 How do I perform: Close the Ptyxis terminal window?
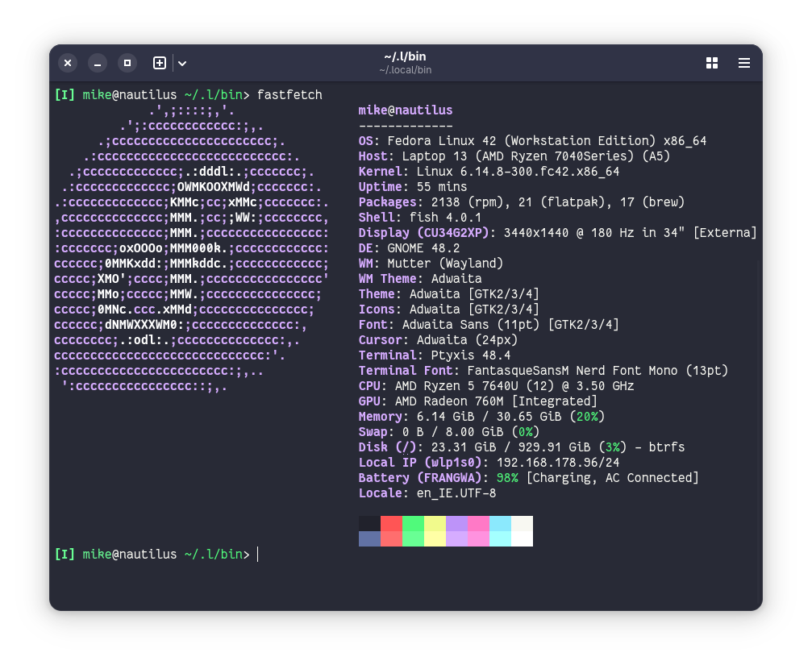[x=68, y=63]
